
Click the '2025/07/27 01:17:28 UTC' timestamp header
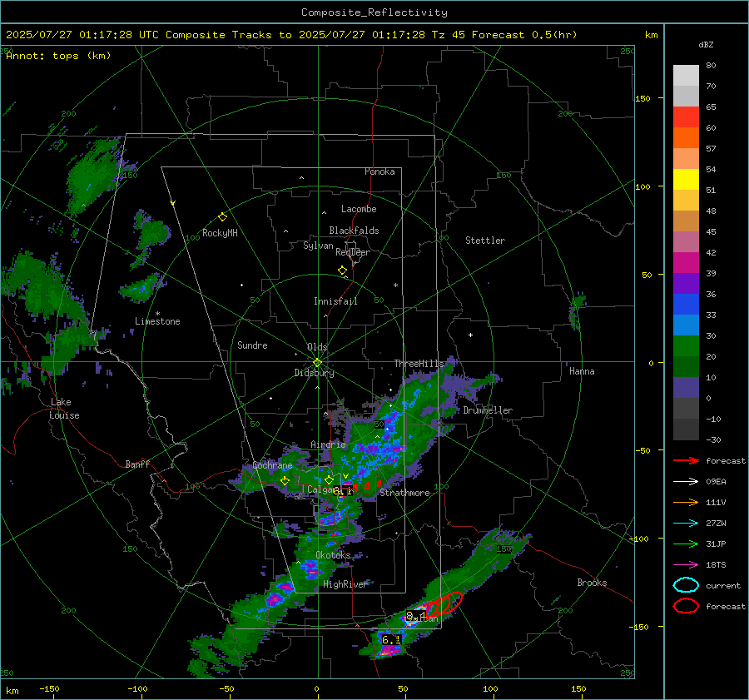pyautogui.click(x=82, y=35)
